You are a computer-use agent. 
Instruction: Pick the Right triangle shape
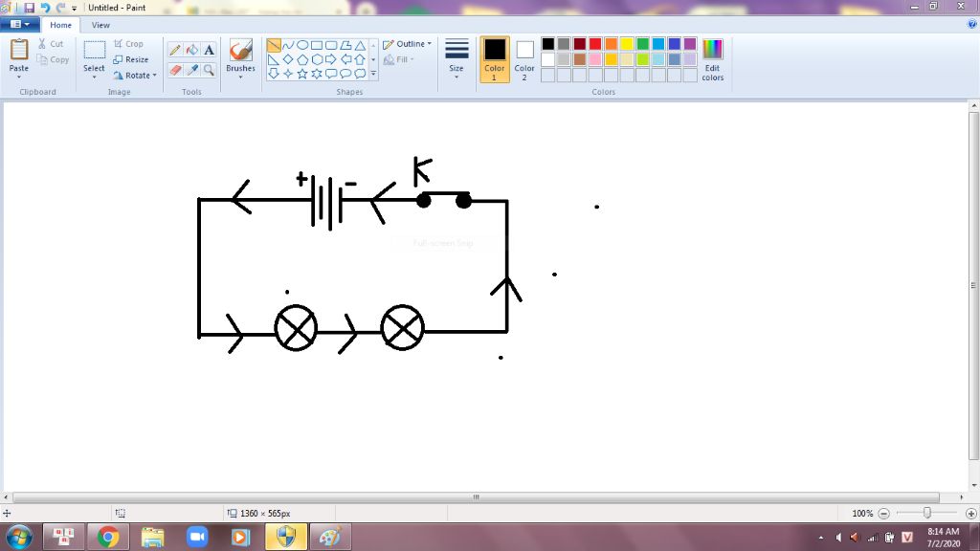(273, 60)
